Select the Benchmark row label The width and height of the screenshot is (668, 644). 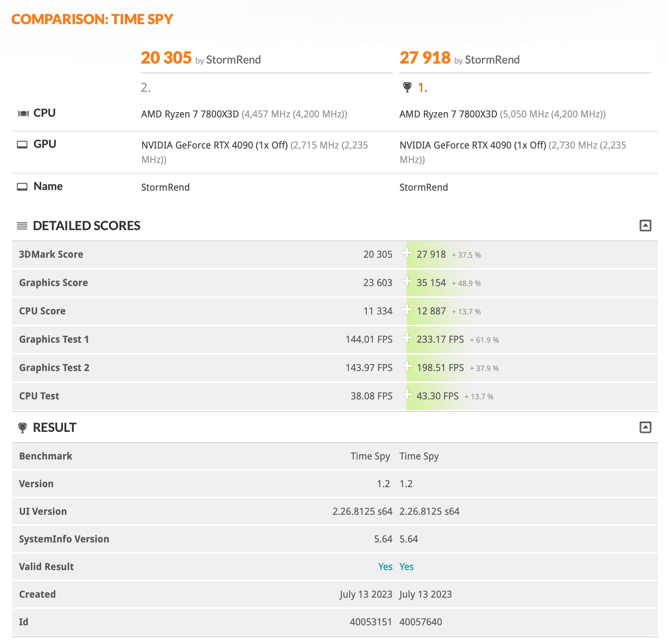tap(46, 456)
